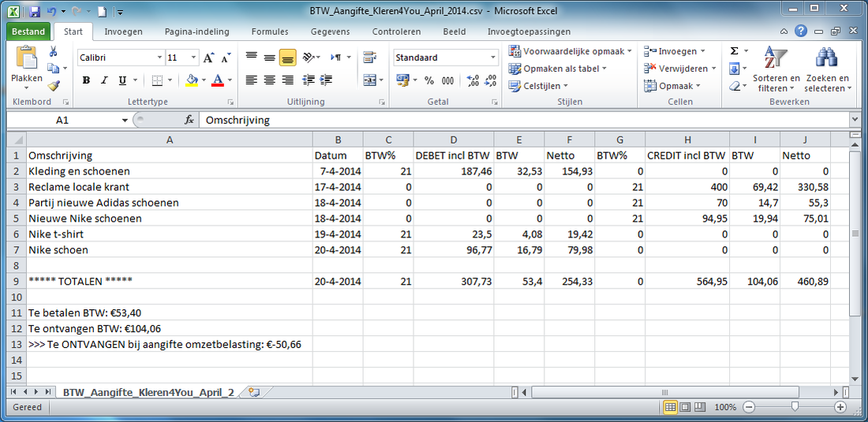This screenshot has width=868, height=422.
Task: Click the AutoSum sigma icon
Action: [734, 51]
